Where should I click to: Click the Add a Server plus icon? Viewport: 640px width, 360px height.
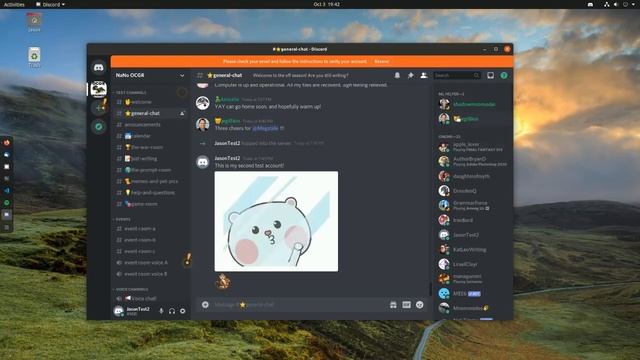98,108
